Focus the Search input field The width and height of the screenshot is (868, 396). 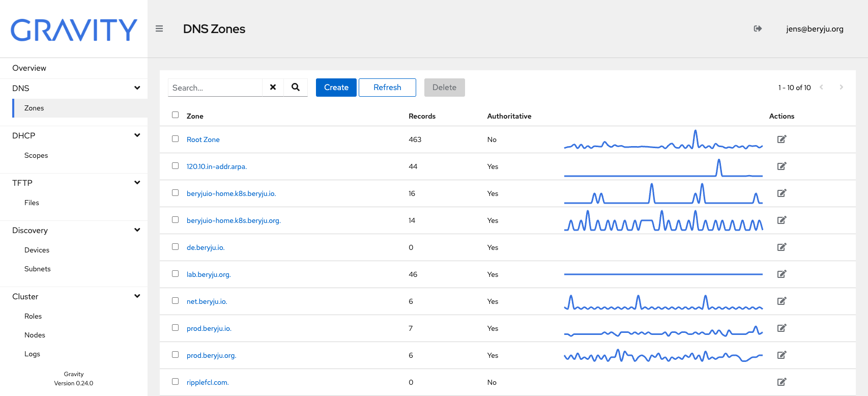[x=215, y=88]
